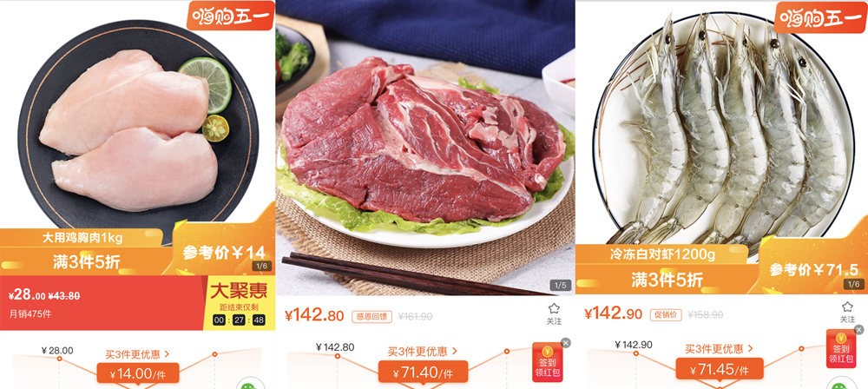Open the 大聚惠 countdown banner
This screenshot has height=389, width=868.
pos(240,303)
